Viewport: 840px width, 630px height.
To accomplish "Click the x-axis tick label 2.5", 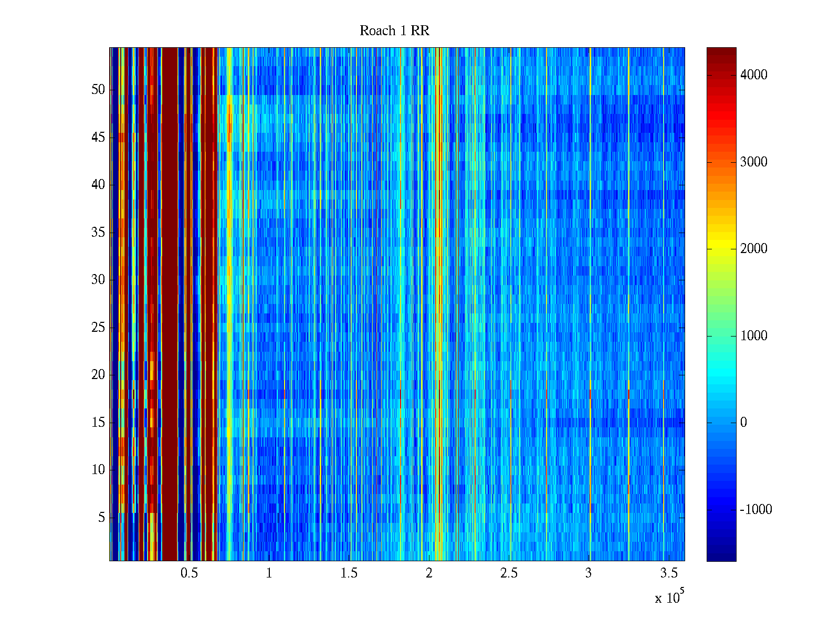I will tap(508, 573).
